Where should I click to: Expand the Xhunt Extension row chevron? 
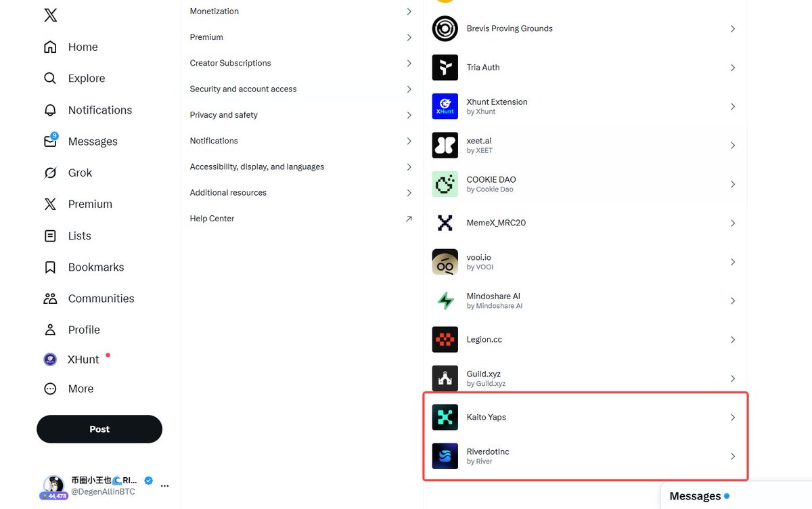[x=733, y=106]
